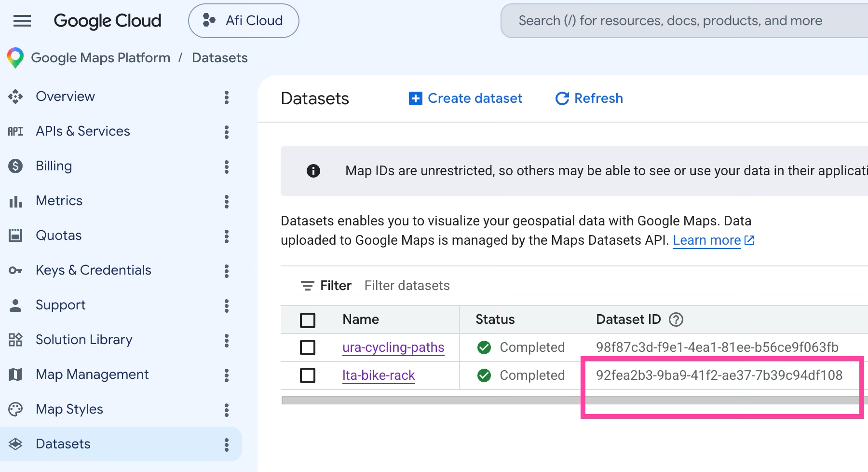Open Map Management three-dot options

tap(227, 375)
